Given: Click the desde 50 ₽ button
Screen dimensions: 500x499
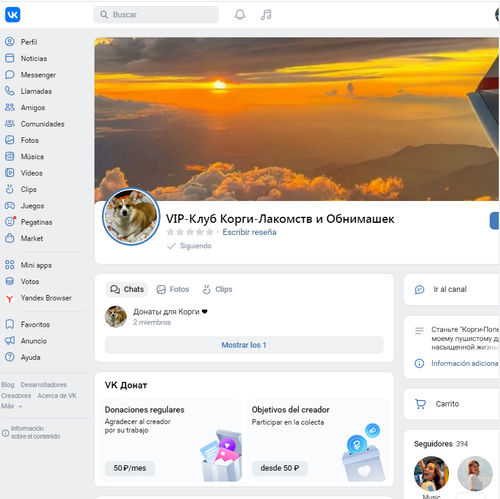Looking at the screenshot, I should tap(280, 468).
